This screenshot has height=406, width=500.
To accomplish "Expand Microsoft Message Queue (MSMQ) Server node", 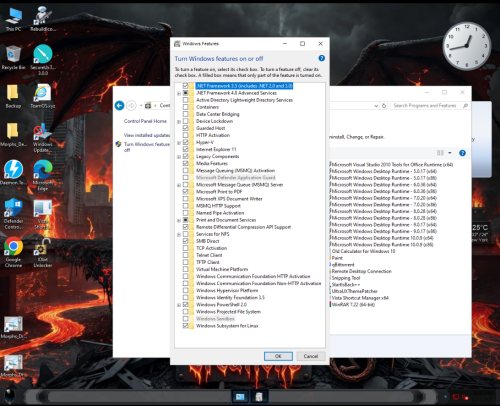I will click(x=179, y=185).
